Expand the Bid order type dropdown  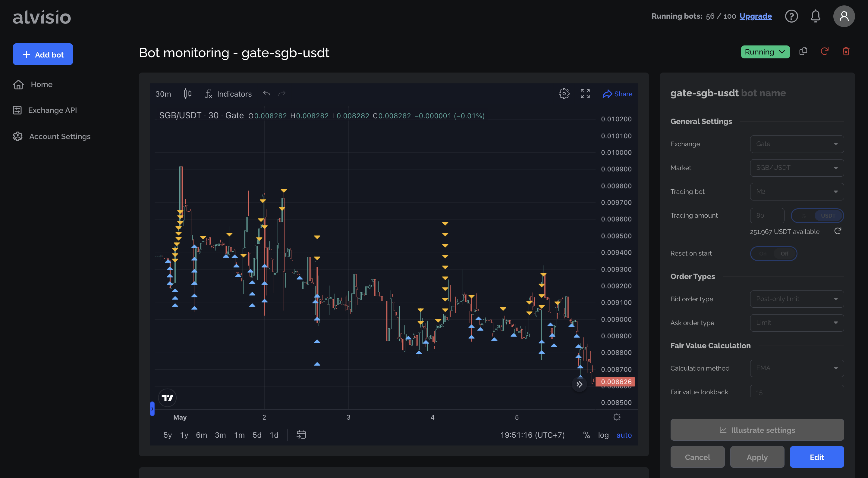point(797,299)
